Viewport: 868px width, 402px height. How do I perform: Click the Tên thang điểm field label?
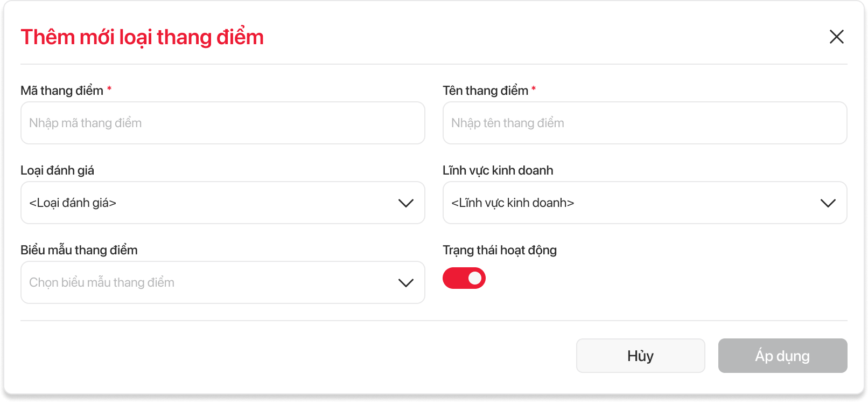click(485, 91)
